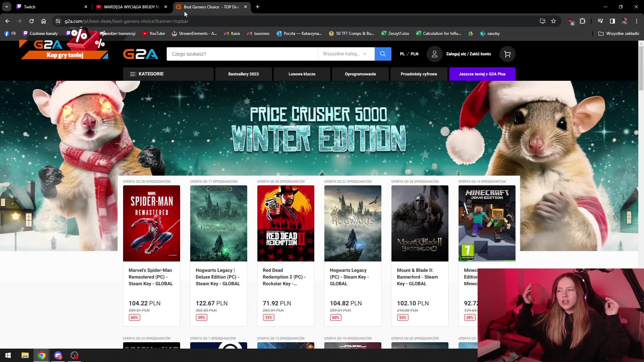The image size is (644, 362).
Task: Open Bestsellery 2023 menu item
Action: [x=244, y=74]
